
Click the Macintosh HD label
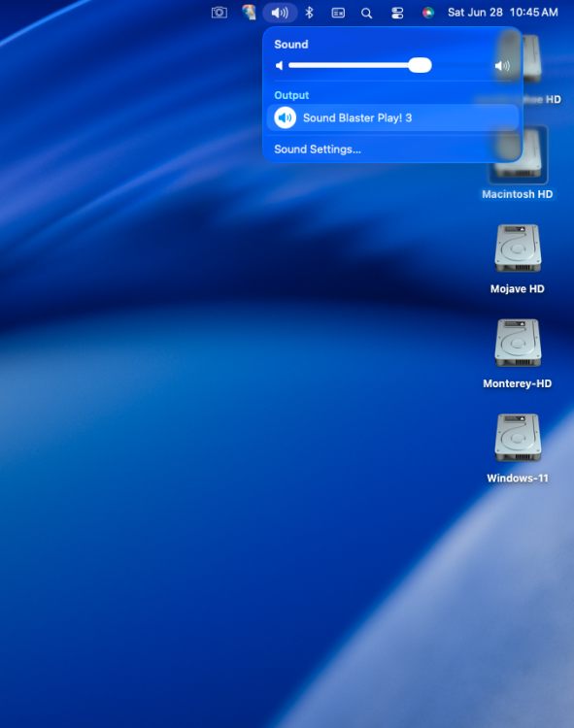point(518,194)
